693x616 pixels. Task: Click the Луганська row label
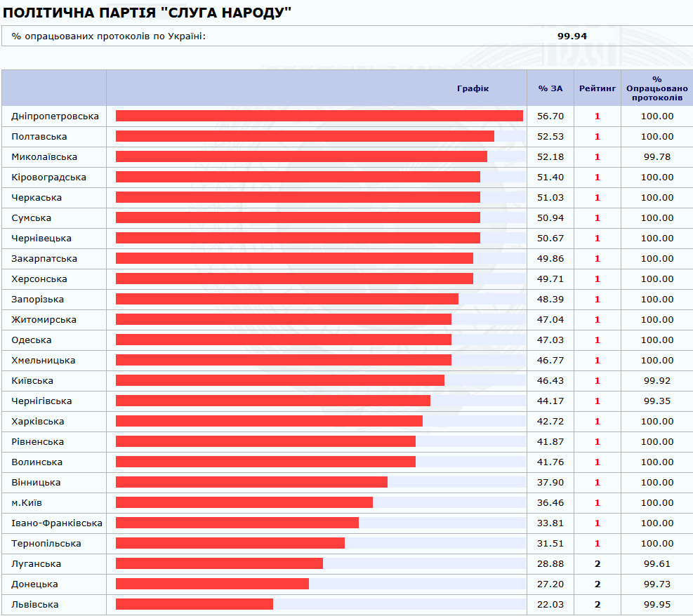[37, 563]
